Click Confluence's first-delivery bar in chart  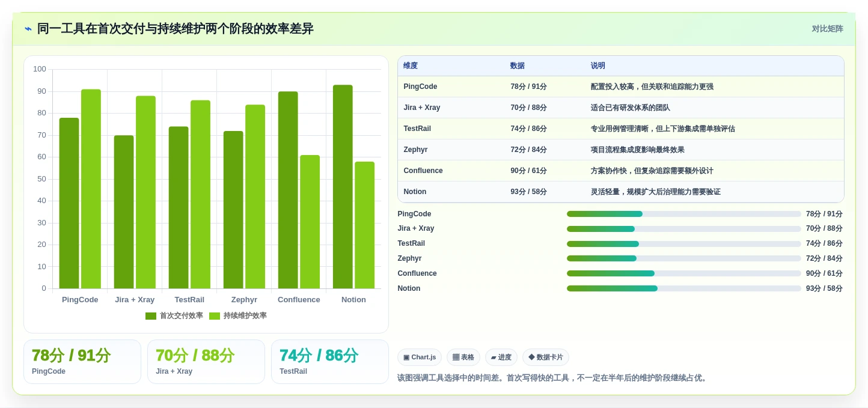pos(288,190)
